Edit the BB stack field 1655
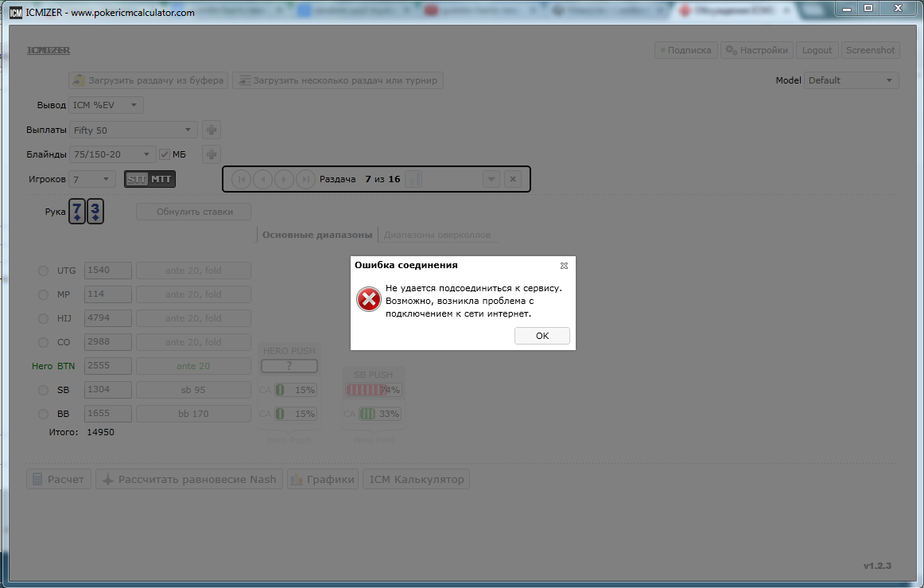Screen dimensions: 924x588 (x=108, y=414)
